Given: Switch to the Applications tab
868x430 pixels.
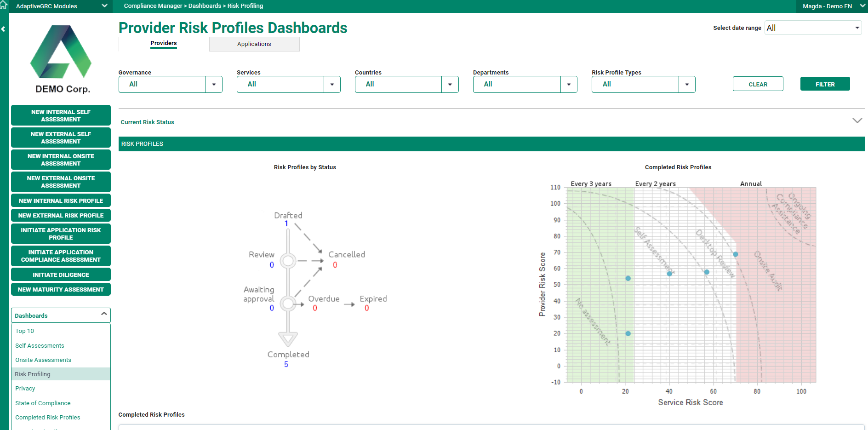Looking at the screenshot, I should coord(254,44).
